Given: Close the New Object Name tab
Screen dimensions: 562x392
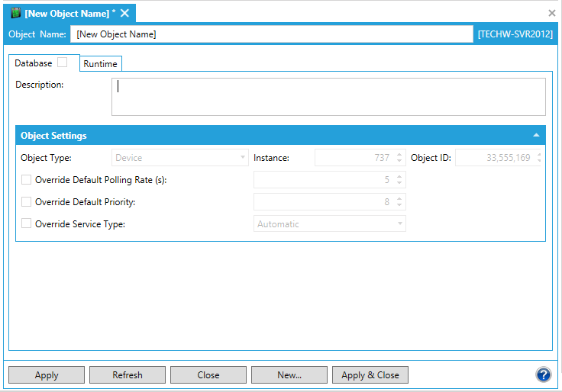Looking at the screenshot, I should (x=124, y=13).
